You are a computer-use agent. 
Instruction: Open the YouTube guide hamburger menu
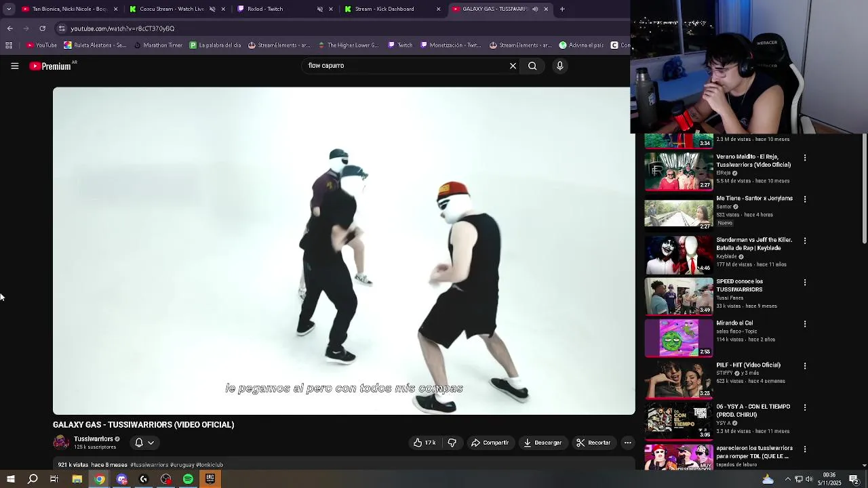(14, 66)
